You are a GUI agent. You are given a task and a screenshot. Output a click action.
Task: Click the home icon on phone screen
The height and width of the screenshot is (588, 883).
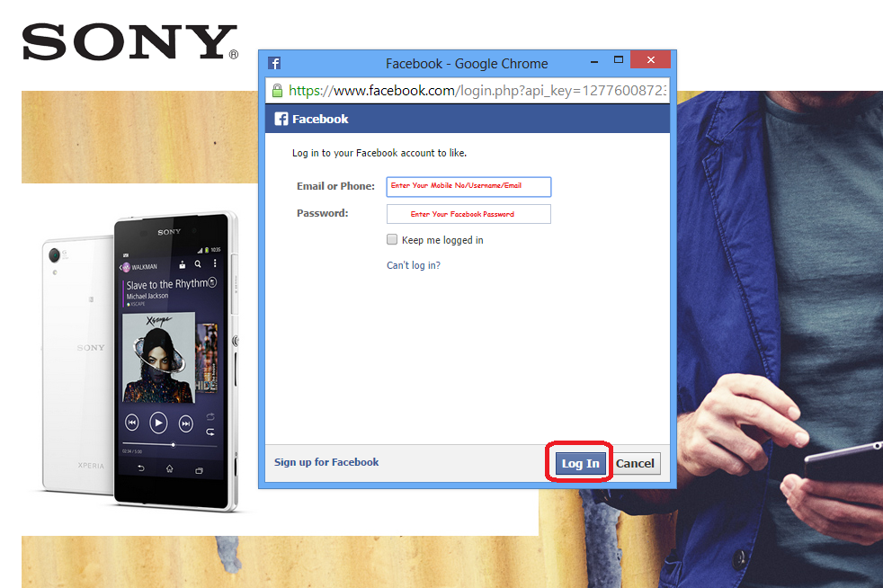pyautogui.click(x=170, y=468)
